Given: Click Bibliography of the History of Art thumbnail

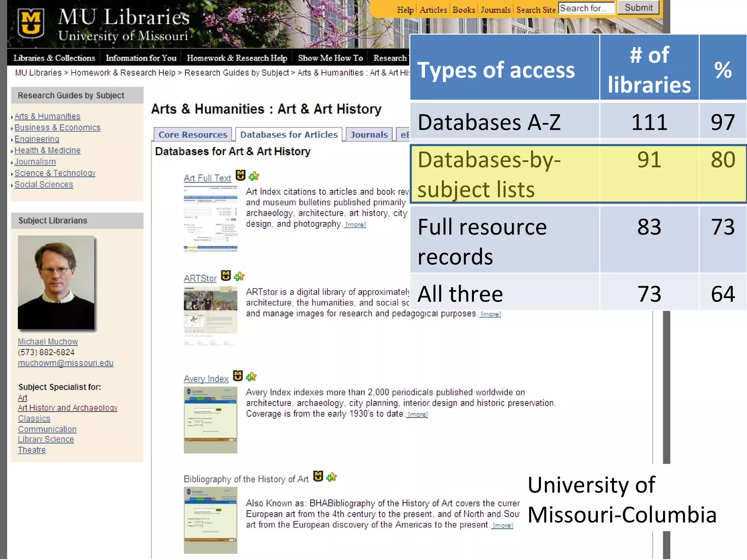Looking at the screenshot, I should [x=210, y=520].
